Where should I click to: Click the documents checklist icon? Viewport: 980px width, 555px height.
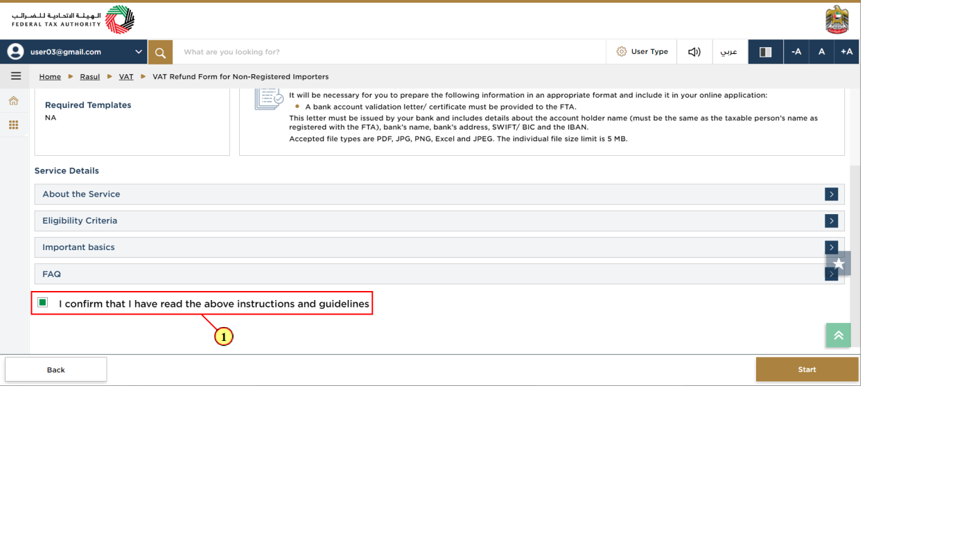pyautogui.click(x=269, y=99)
